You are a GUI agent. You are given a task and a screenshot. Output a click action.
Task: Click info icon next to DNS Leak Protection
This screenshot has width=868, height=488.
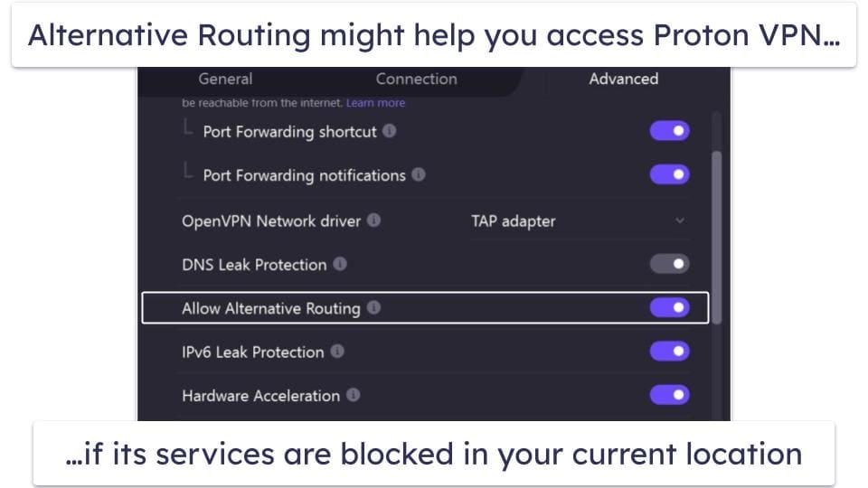[x=339, y=264]
